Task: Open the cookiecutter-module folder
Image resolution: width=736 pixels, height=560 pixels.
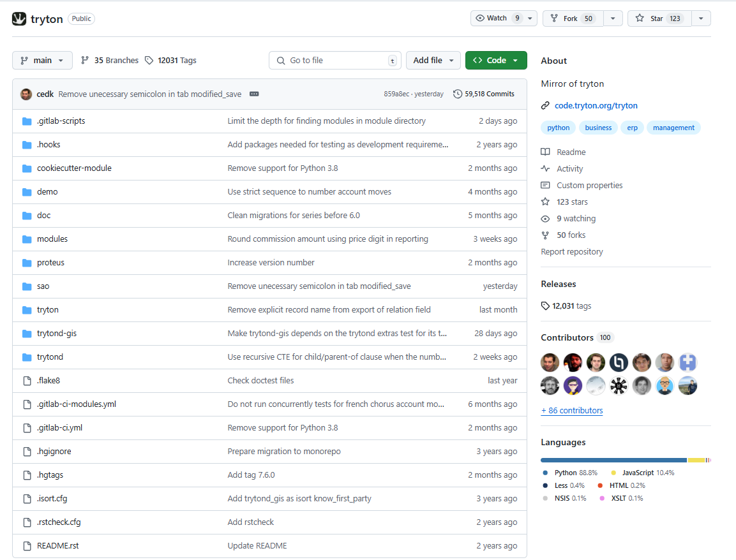Action: (74, 168)
